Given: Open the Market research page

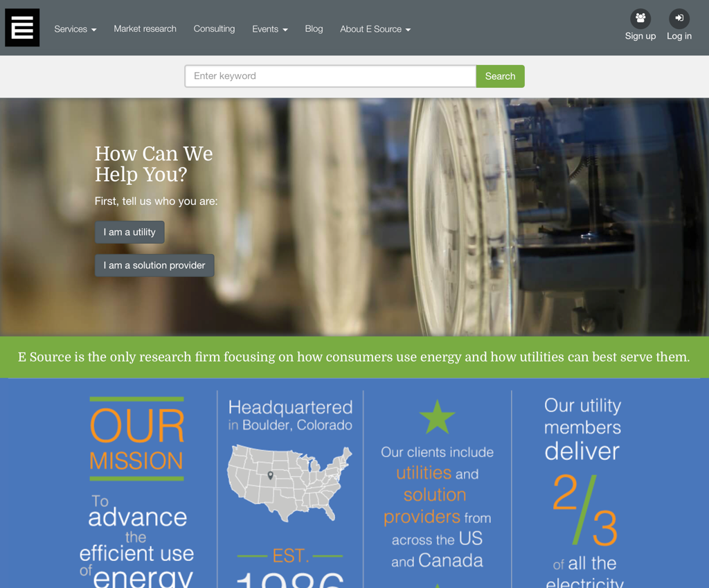Looking at the screenshot, I should (145, 29).
